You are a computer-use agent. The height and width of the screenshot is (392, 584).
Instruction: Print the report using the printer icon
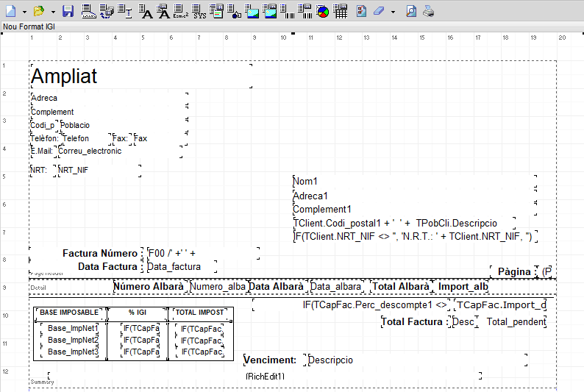click(x=428, y=11)
